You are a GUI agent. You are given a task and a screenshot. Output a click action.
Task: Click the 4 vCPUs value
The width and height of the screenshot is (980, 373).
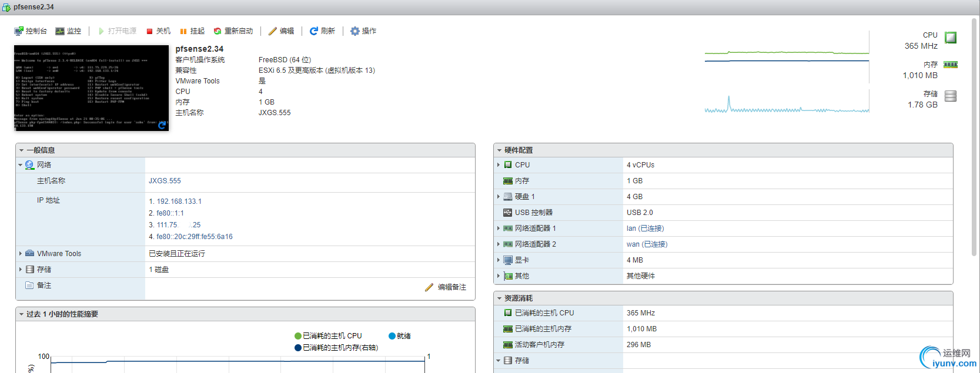tap(640, 165)
